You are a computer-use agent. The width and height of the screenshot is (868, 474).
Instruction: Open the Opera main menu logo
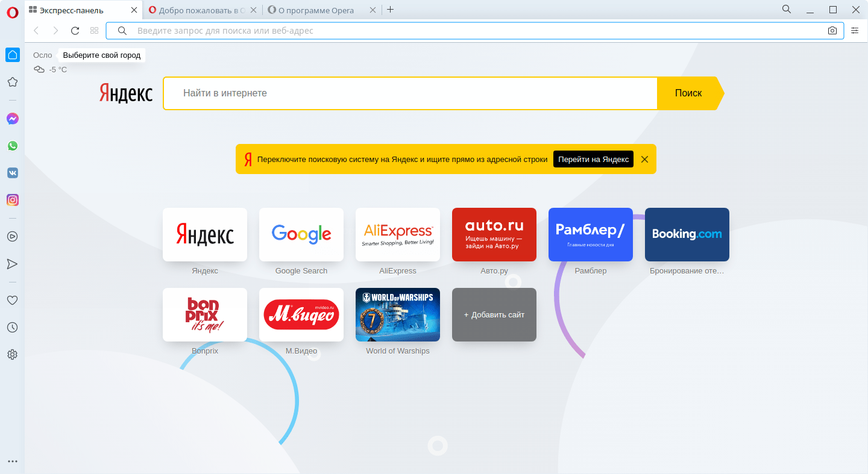(x=12, y=13)
